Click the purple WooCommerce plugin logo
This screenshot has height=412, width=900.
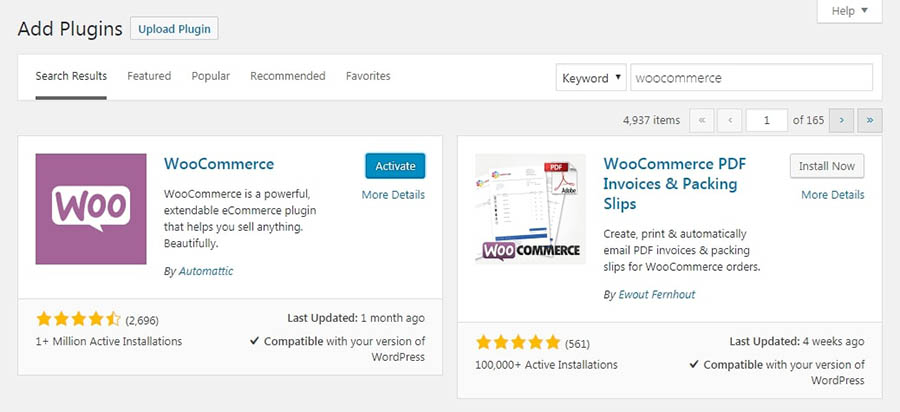91,209
